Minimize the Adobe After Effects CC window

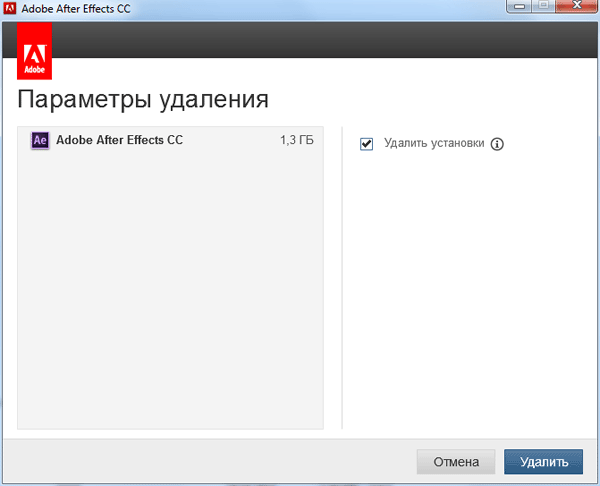[519, 6]
